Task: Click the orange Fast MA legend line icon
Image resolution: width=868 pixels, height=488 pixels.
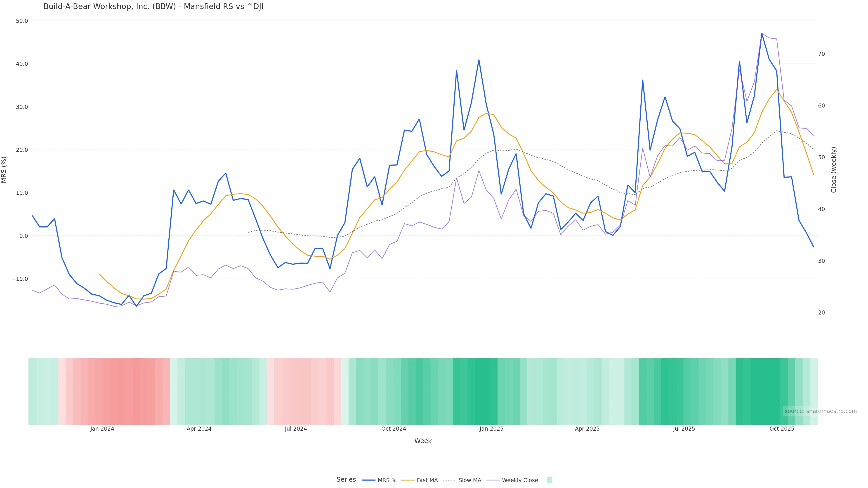Action: [408, 480]
